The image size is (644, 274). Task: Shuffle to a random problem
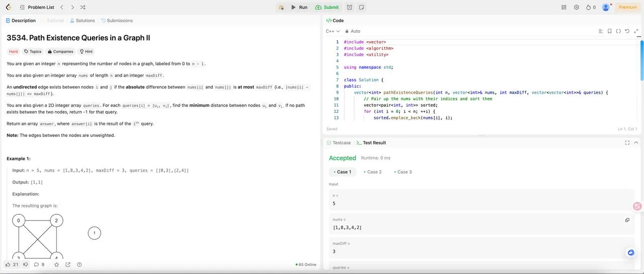pos(83,7)
